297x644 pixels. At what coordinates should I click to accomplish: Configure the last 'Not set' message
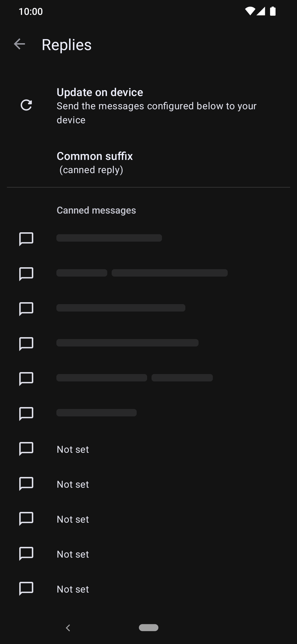tap(148, 589)
